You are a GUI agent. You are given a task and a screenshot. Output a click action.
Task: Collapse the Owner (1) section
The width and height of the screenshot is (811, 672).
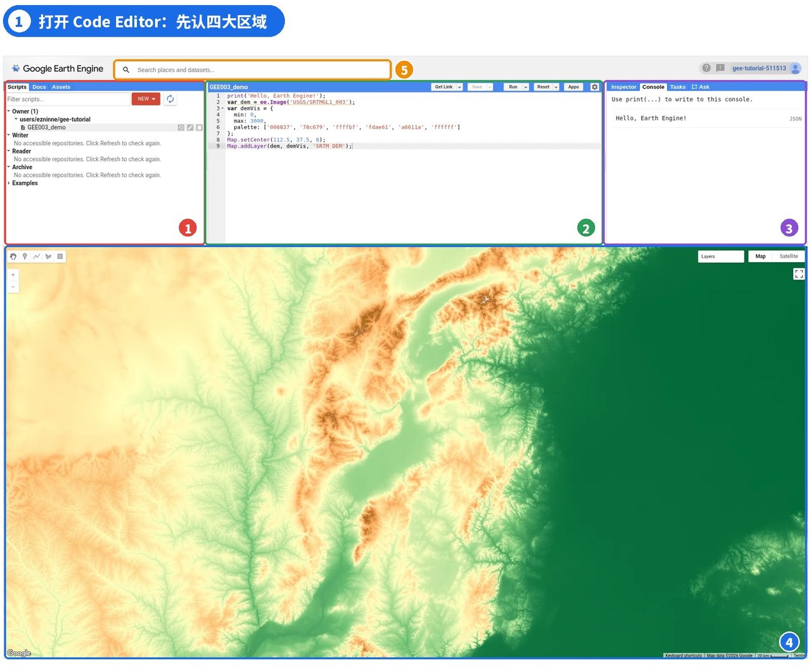9,111
